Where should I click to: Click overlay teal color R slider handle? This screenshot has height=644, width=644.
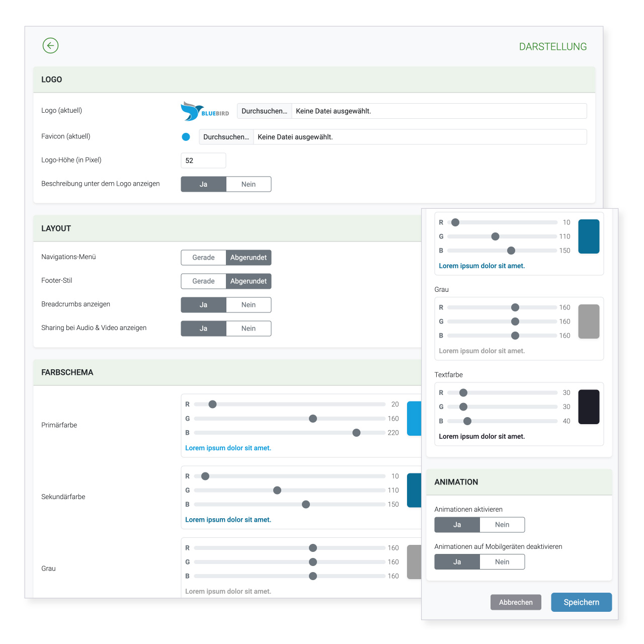(455, 222)
